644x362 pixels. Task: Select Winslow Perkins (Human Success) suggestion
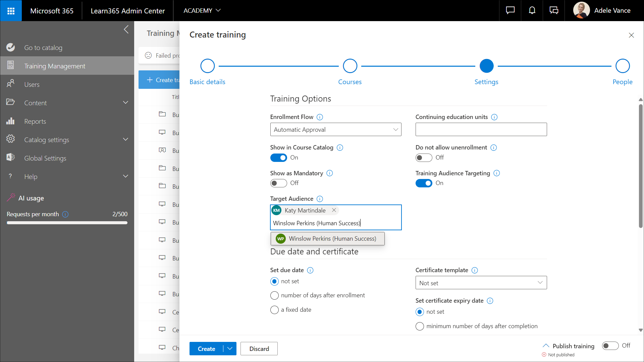[327, 239]
